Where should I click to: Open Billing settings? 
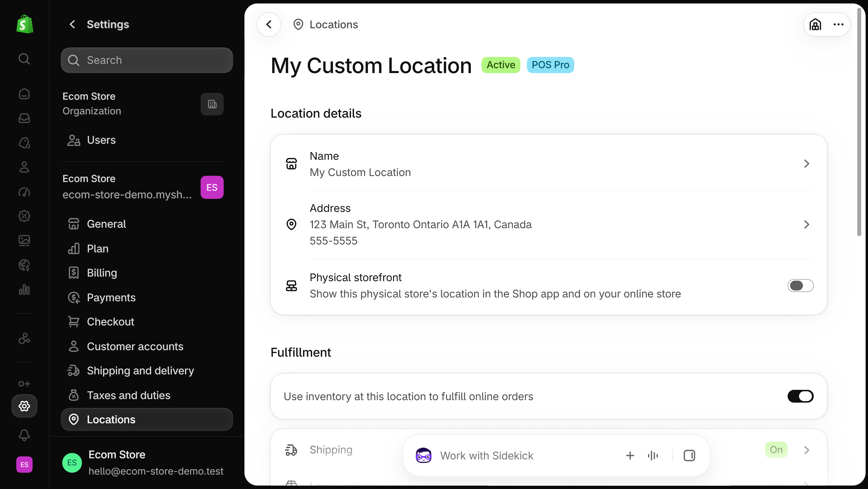click(147, 273)
